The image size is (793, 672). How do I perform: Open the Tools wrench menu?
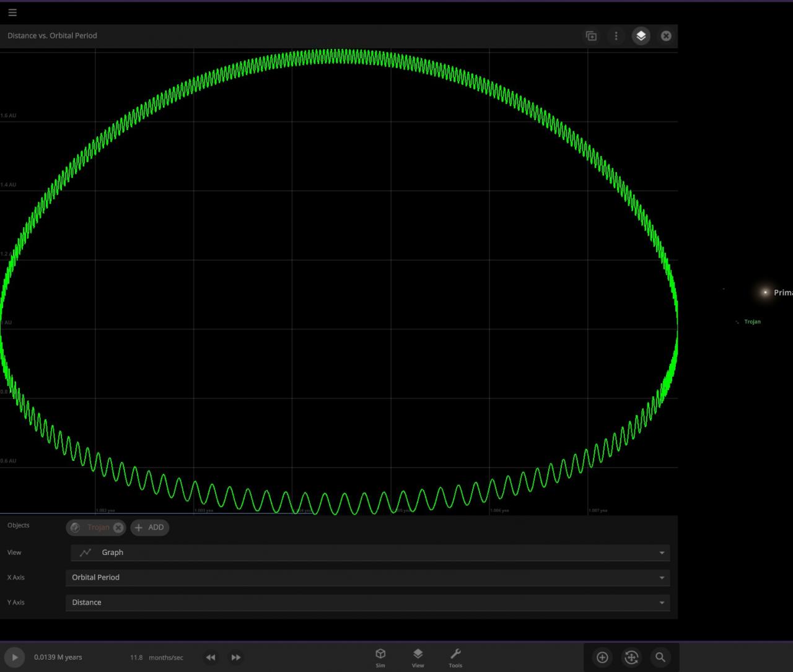pos(455,657)
